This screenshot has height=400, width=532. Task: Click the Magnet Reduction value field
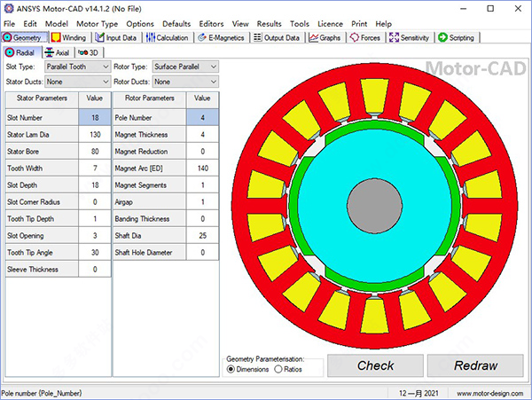coord(202,152)
